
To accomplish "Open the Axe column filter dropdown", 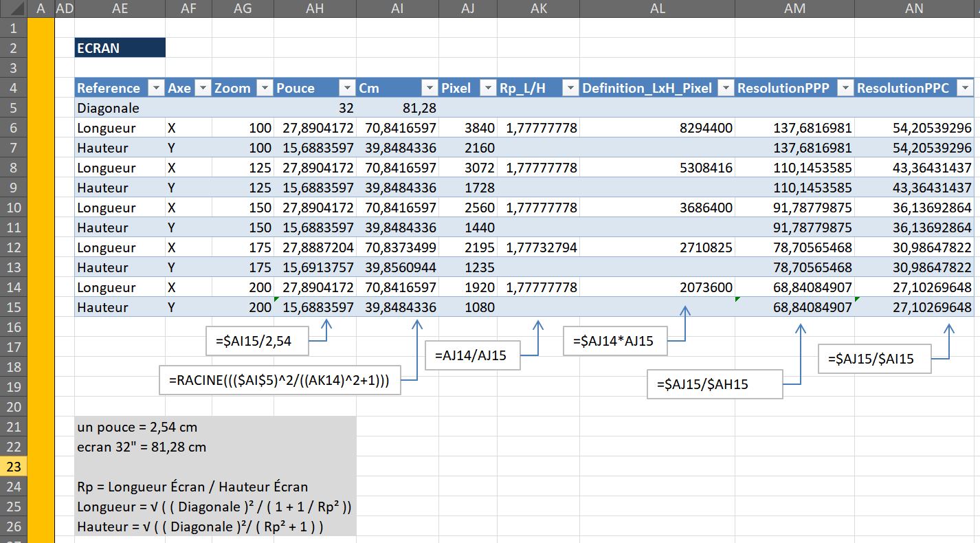I will click(203, 88).
